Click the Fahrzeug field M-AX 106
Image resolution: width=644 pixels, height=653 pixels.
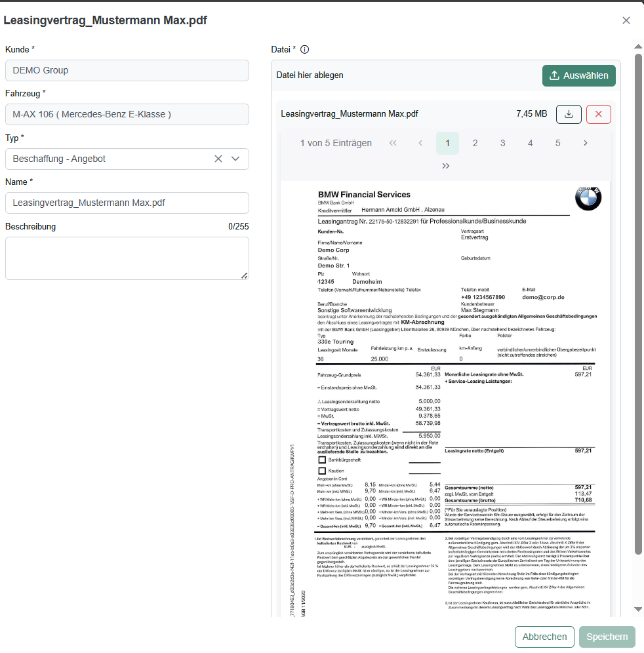[x=127, y=115]
